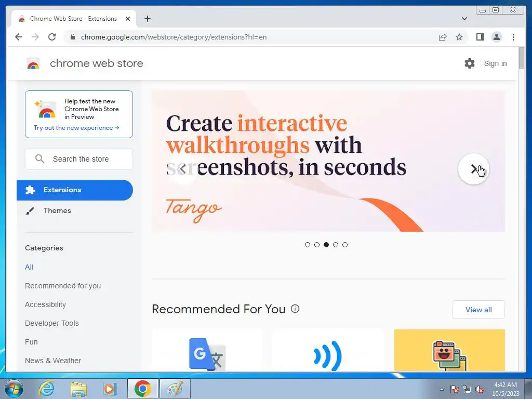Select the second carousel dot
This screenshot has height=399, width=532.
(317, 245)
